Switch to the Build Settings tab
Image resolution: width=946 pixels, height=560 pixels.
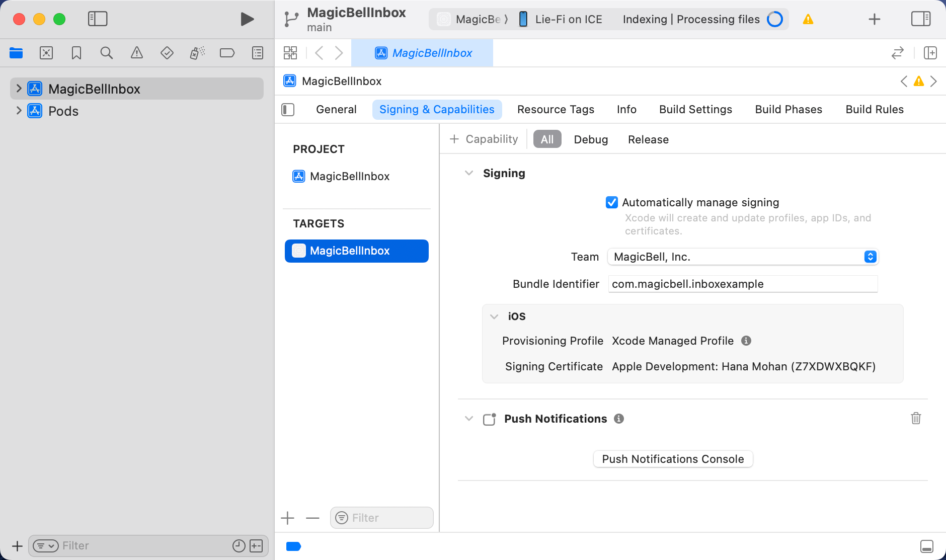point(695,109)
